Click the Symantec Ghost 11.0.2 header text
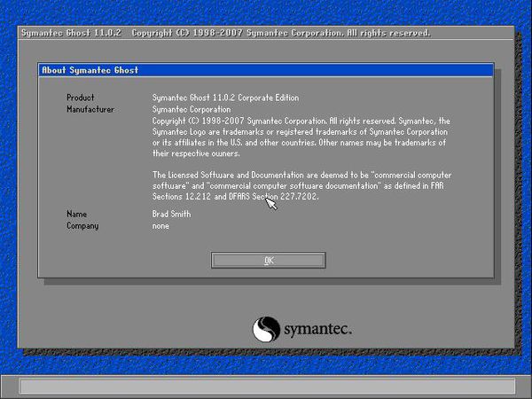This screenshot has height=399, width=532. coord(72,33)
